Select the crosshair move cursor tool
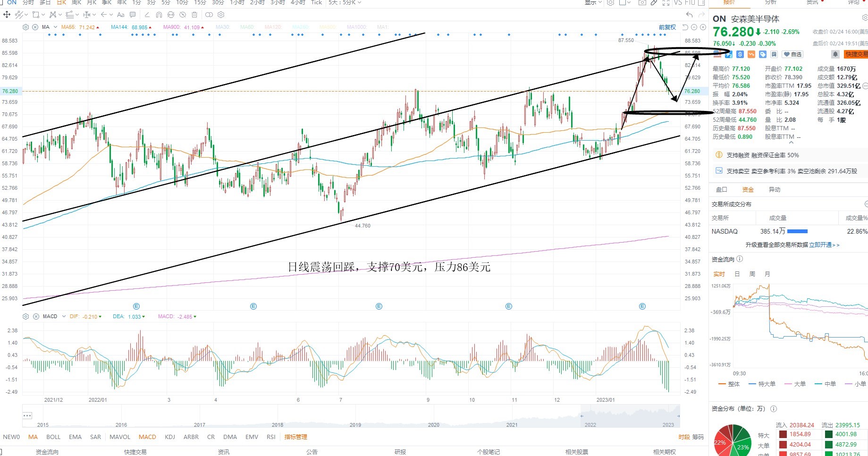Screen dimensions: 868x456 [x=7, y=15]
